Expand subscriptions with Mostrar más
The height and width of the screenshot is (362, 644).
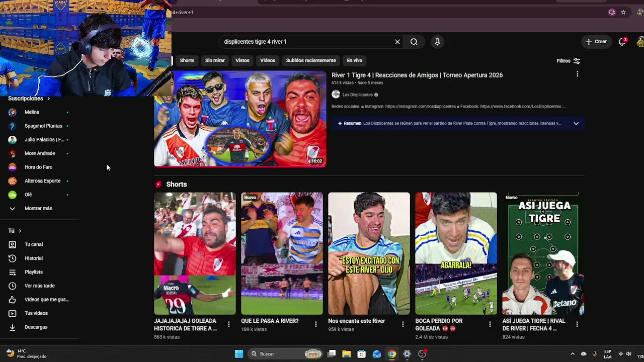pos(38,208)
